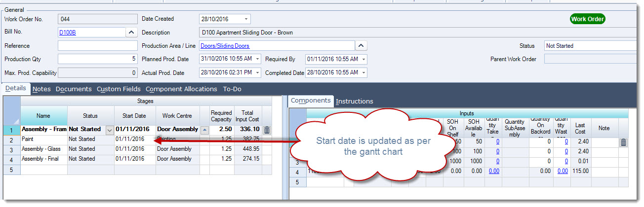Click the Start Date column header
Image resolution: width=644 pixels, height=207 pixels.
point(134,116)
